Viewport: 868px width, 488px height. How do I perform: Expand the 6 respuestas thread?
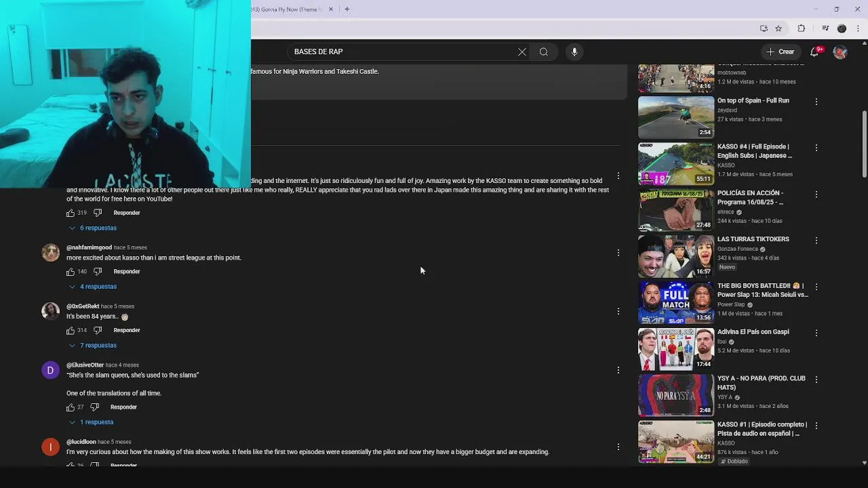(x=93, y=228)
